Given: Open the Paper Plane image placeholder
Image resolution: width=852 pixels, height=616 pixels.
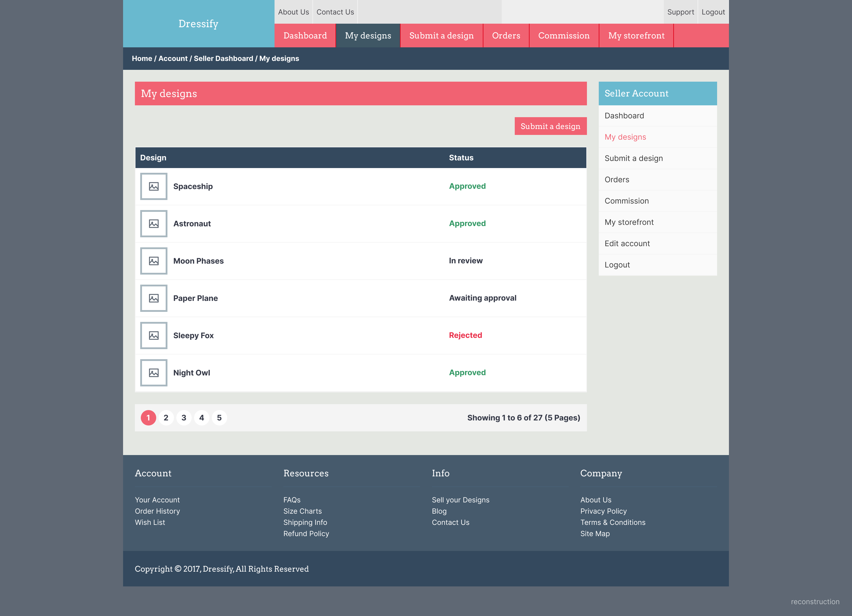Looking at the screenshot, I should click(x=154, y=298).
